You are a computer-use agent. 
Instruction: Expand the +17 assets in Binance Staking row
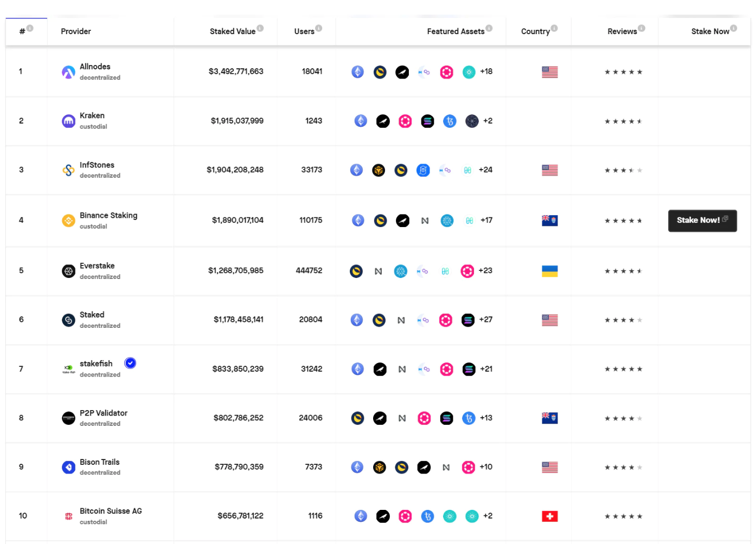(x=486, y=220)
